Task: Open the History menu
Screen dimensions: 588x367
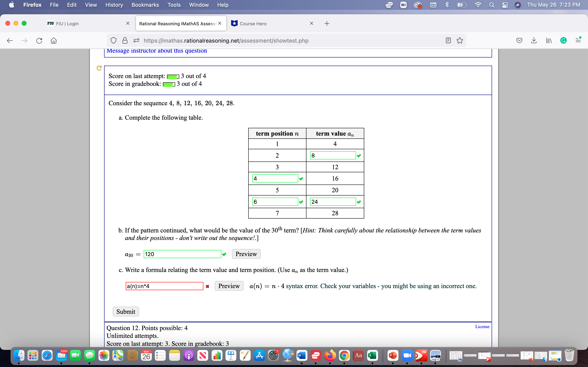Action: pyautogui.click(x=114, y=5)
